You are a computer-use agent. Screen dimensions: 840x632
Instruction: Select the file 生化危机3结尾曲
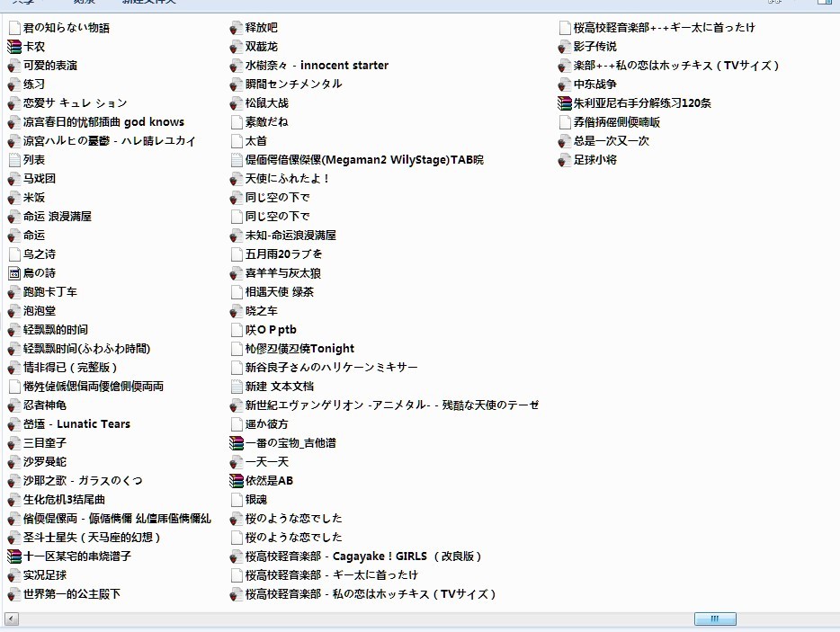[x=64, y=500]
